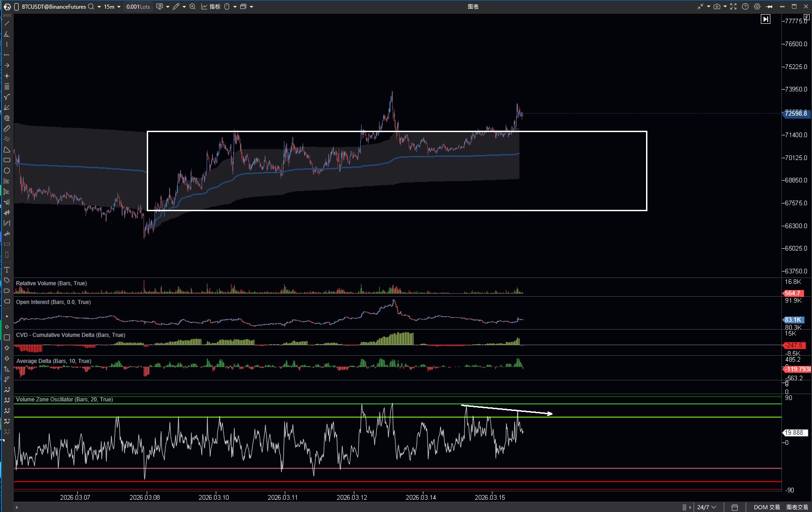The height and width of the screenshot is (512, 812).
Task: Open the calendar date picker icon
Action: pyautogui.click(x=735, y=507)
